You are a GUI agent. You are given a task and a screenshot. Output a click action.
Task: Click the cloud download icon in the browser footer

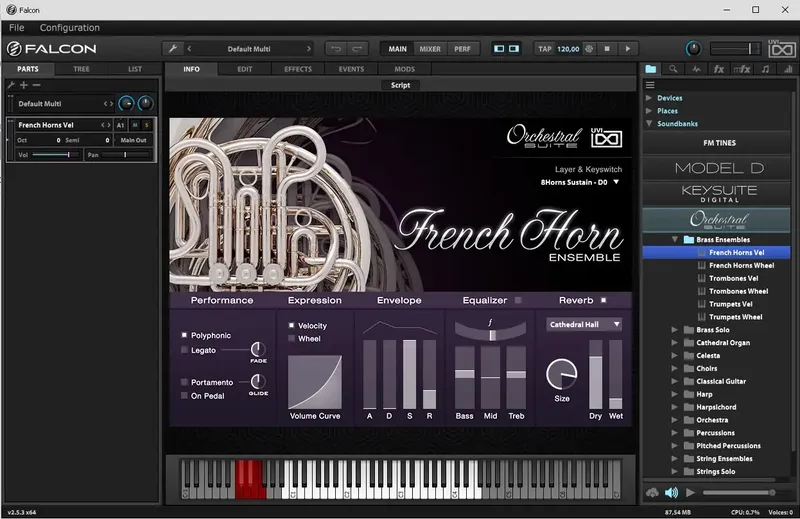click(652, 492)
